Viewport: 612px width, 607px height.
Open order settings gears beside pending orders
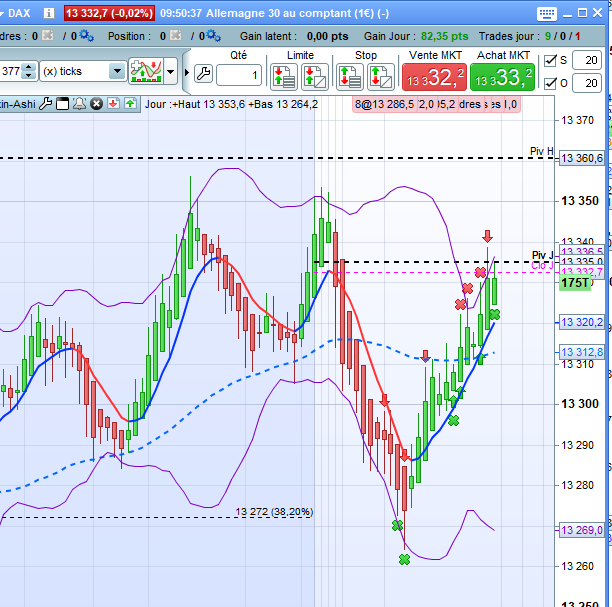pyautogui.click(x=86, y=36)
